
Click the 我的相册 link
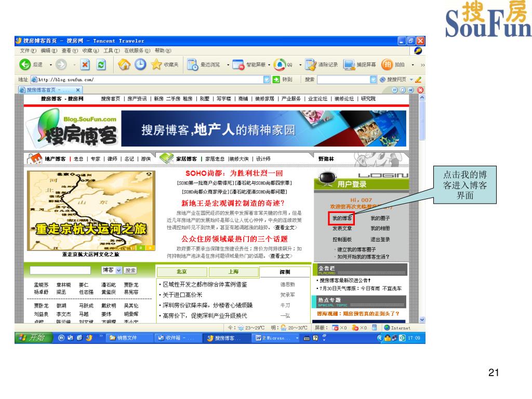click(x=380, y=229)
